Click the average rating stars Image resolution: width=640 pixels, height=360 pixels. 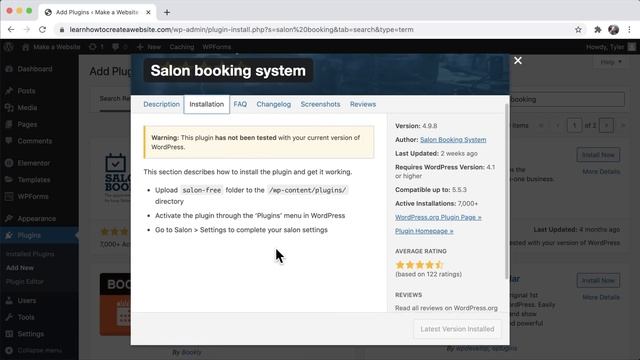pyautogui.click(x=419, y=264)
